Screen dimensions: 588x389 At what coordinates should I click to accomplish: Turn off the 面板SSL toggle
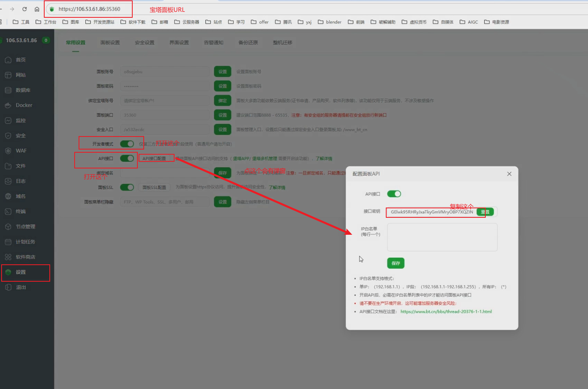click(127, 187)
